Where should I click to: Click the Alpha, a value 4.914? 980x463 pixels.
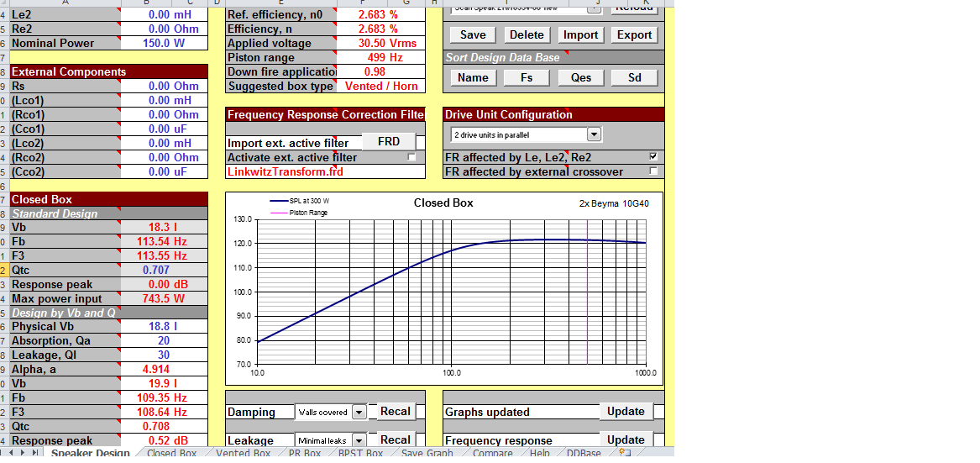(x=165, y=369)
